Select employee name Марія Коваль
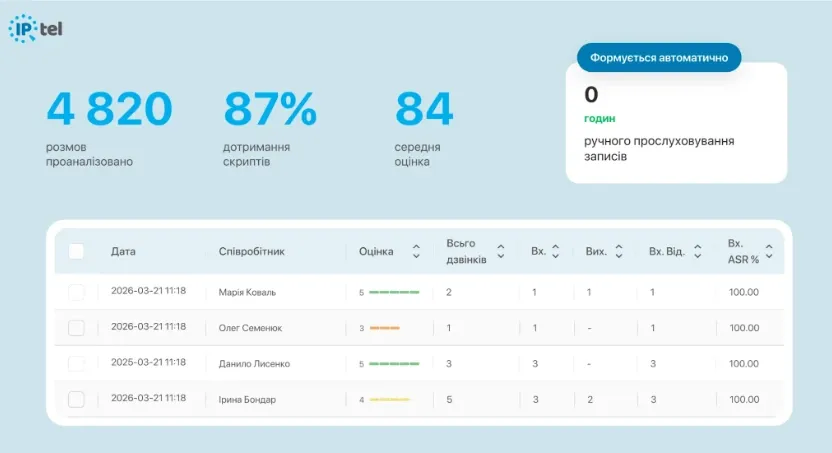The height and width of the screenshot is (453, 832). (247, 292)
